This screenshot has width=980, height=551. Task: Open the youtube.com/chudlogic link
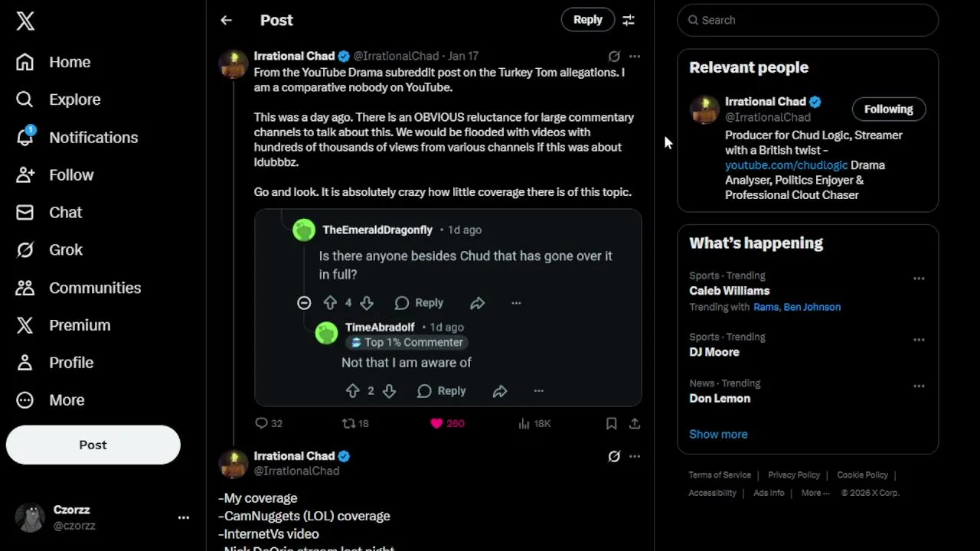point(786,165)
